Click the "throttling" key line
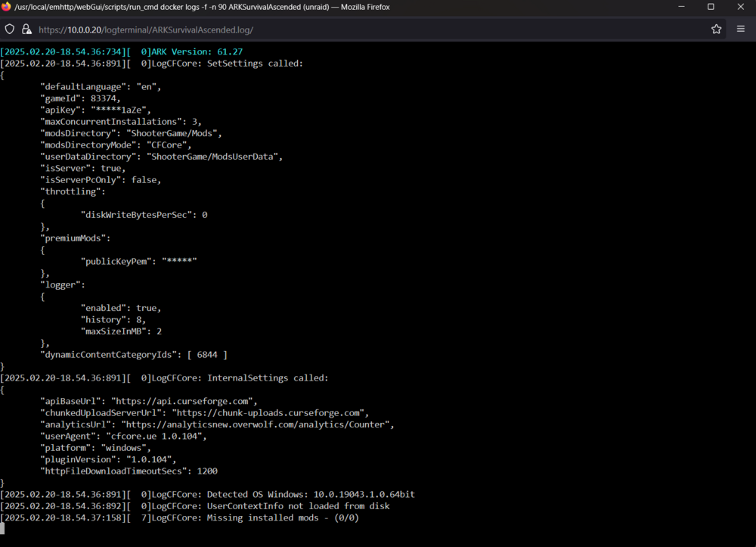The image size is (756, 547). coord(73,191)
